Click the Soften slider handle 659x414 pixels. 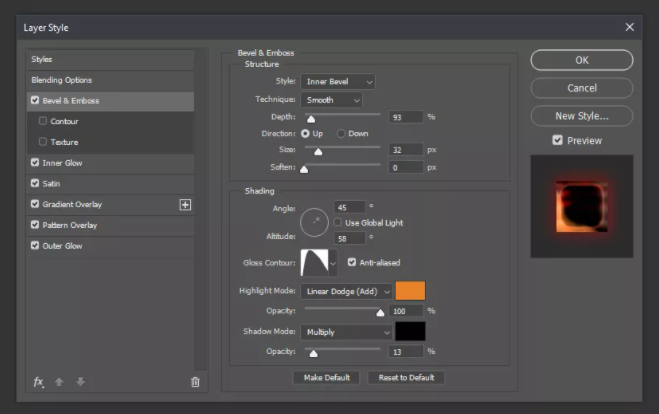pos(304,169)
